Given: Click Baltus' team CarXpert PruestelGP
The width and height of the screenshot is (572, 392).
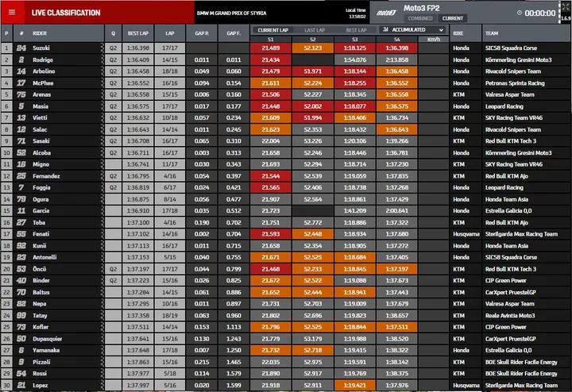Looking at the screenshot, I should [x=510, y=292].
